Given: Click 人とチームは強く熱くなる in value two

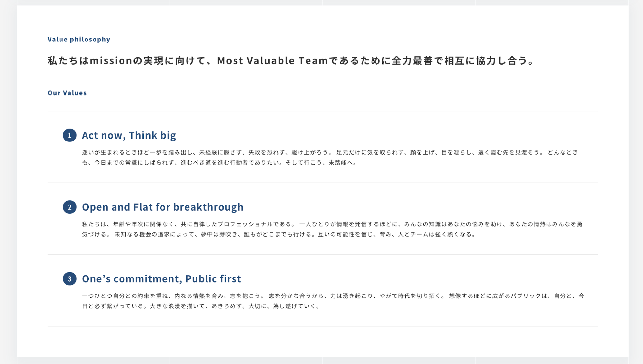Looking at the screenshot, I should point(435,234).
